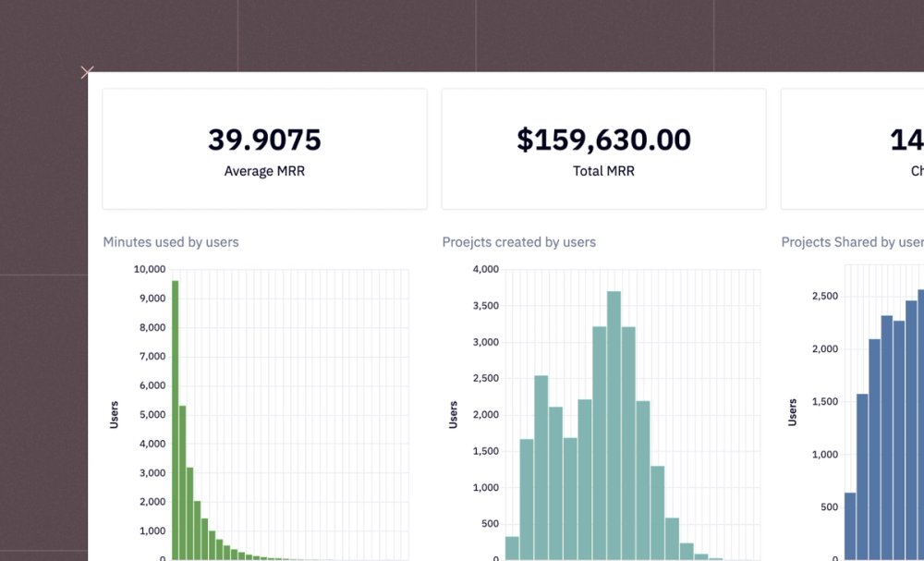924x561 pixels.
Task: Select the Total MRR metric card
Action: click(x=603, y=148)
